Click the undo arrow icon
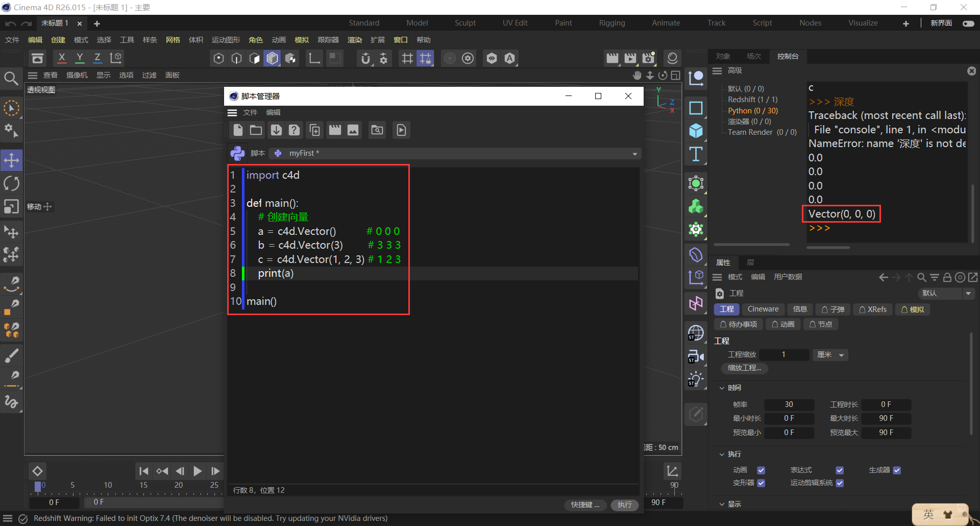 click(x=11, y=23)
